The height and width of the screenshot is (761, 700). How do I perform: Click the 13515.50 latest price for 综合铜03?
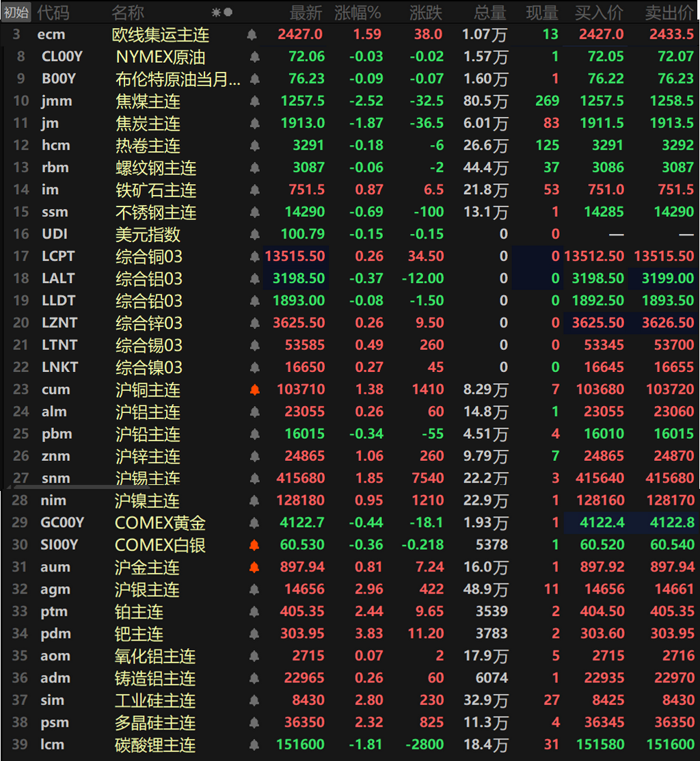295,256
